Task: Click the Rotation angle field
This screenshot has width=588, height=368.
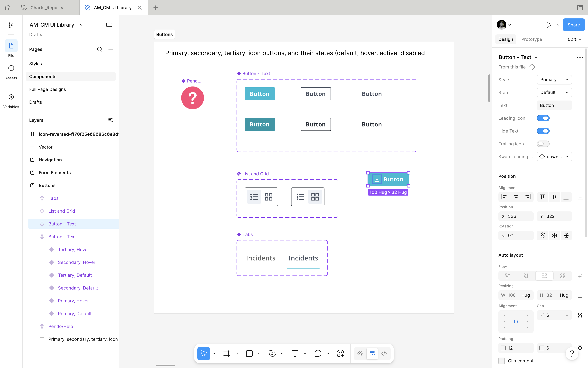Action: click(x=516, y=235)
